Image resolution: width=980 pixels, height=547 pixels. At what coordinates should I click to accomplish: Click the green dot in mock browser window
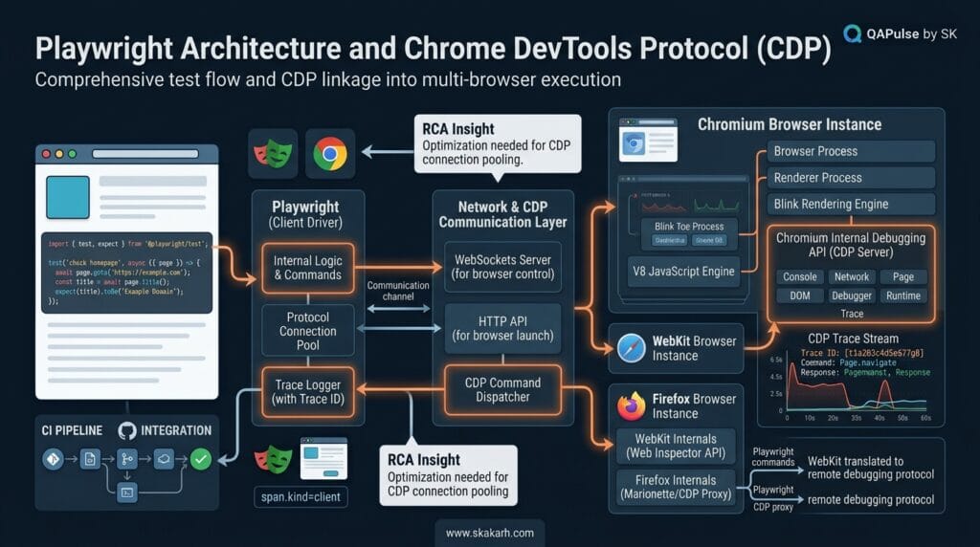tap(73, 154)
